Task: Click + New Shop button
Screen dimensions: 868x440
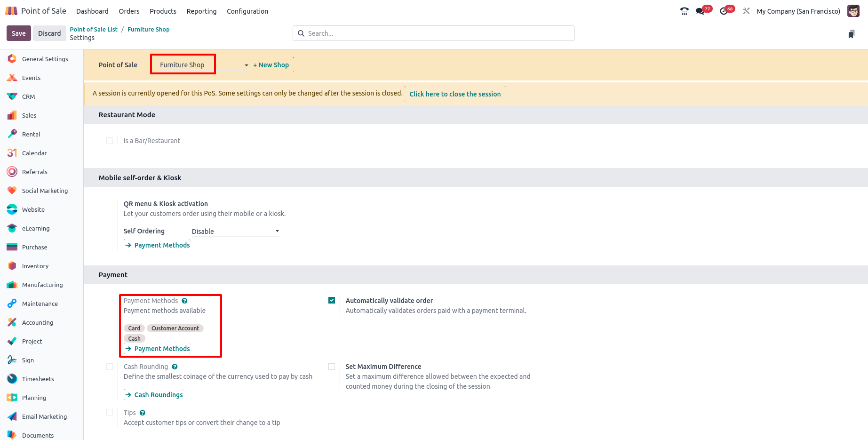Action: 271,65
